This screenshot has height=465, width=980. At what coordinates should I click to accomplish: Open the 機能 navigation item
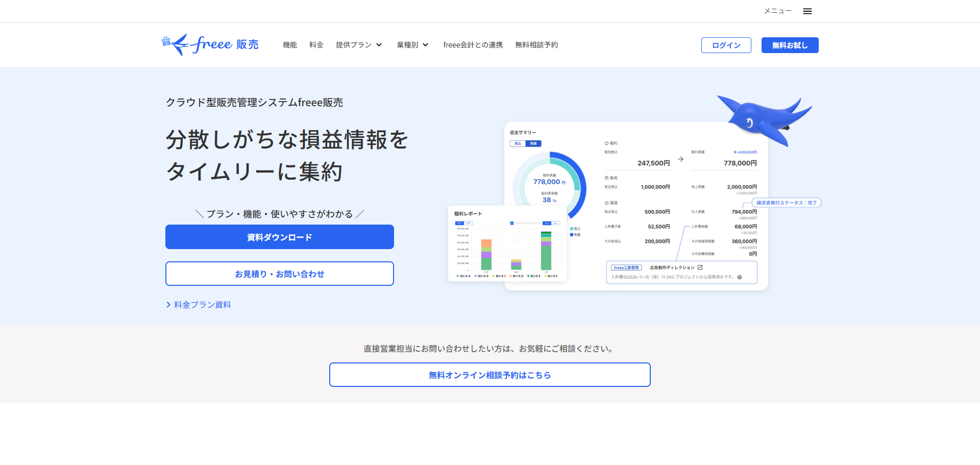290,45
